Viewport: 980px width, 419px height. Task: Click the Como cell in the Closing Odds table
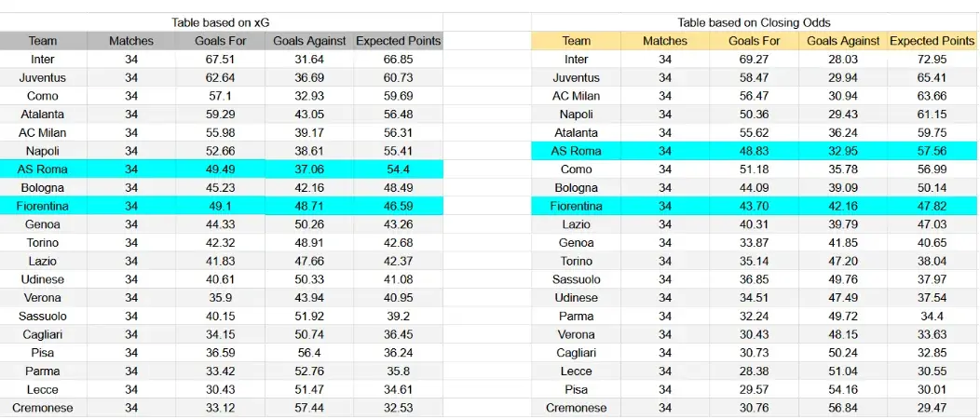576,169
